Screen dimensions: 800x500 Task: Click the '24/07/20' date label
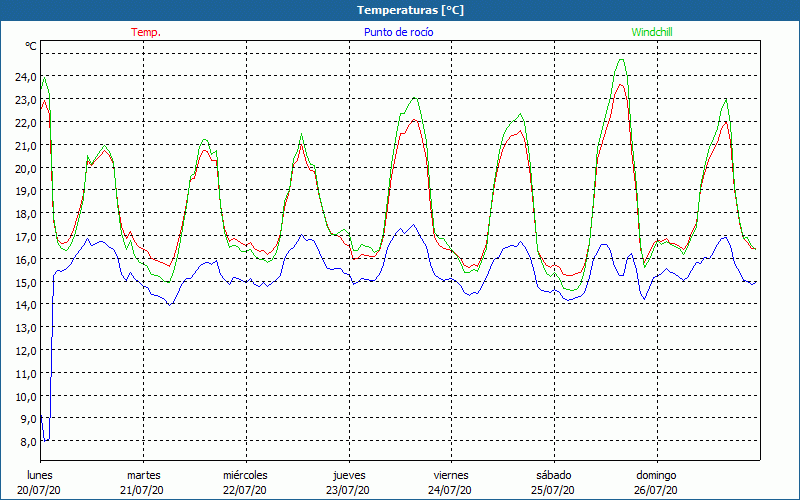tap(450, 490)
